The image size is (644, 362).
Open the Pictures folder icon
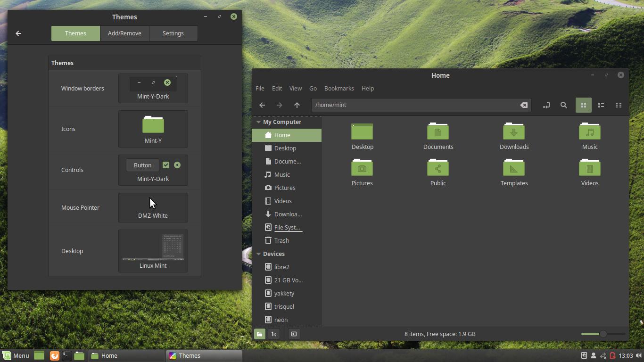362,173
